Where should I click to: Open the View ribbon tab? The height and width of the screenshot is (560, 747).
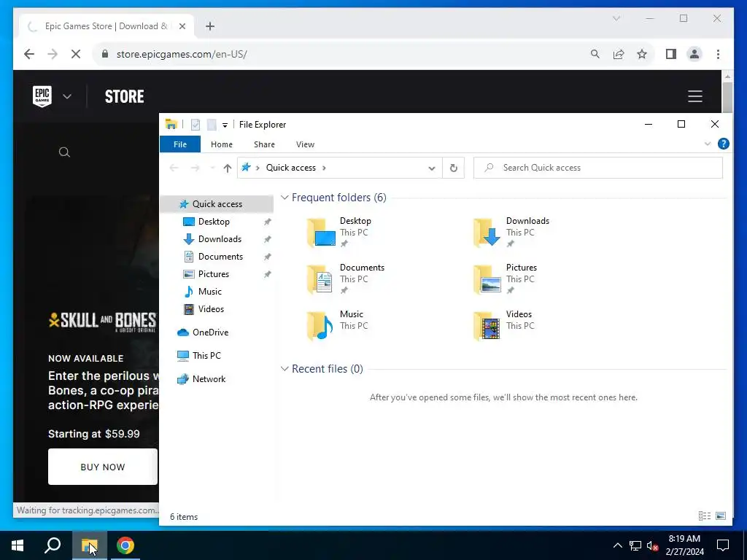tap(305, 144)
